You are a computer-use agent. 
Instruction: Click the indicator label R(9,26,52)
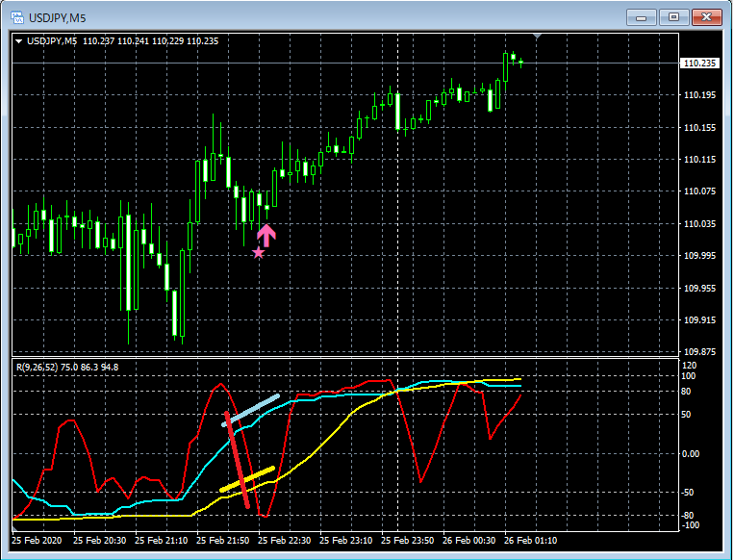coord(37,368)
